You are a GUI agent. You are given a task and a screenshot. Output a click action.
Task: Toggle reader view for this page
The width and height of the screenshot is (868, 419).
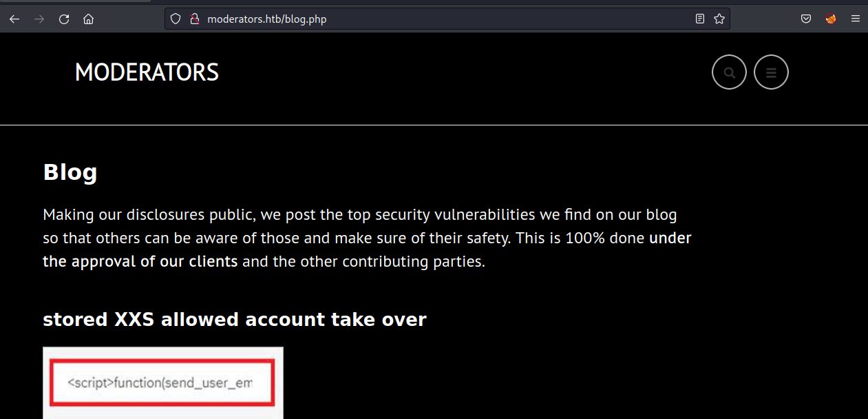click(x=700, y=19)
